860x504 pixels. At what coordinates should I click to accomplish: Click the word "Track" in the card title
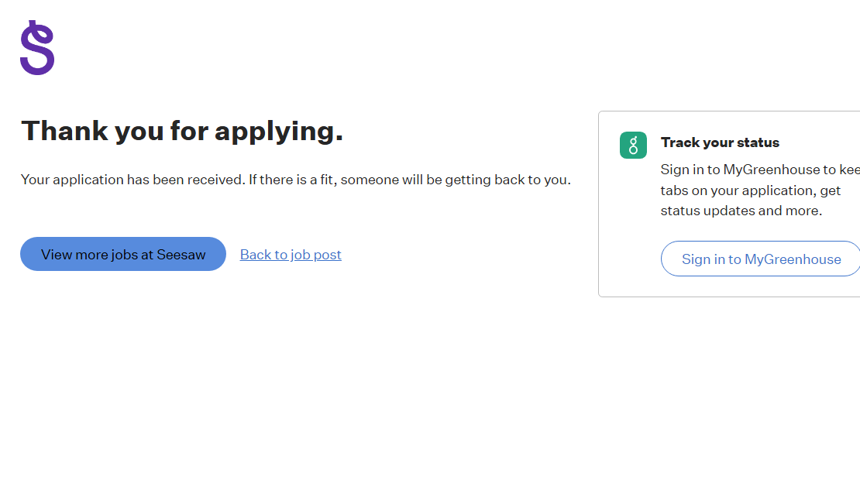coord(679,142)
